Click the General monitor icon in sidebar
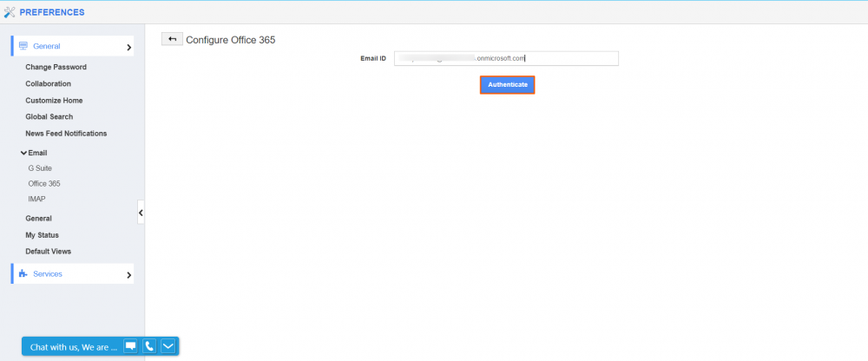The width and height of the screenshot is (868, 361). point(24,46)
